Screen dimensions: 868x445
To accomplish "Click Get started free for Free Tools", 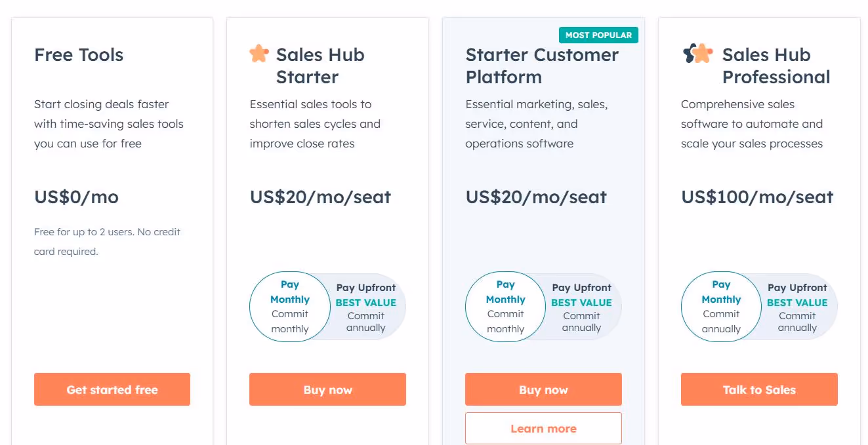I will pos(112,389).
